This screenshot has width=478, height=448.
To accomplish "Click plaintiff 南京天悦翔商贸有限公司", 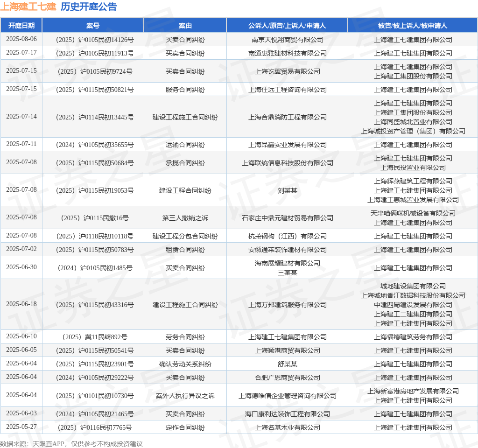I will 287,40.
